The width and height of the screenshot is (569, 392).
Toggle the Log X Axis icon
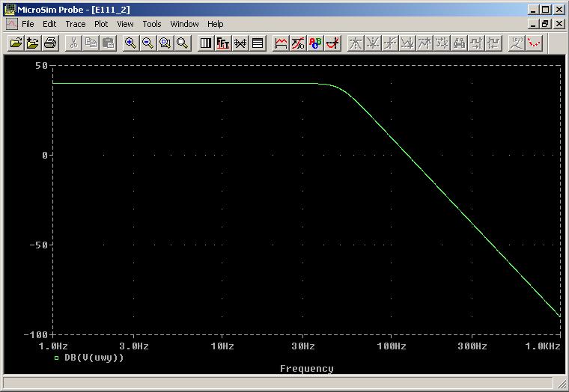206,43
